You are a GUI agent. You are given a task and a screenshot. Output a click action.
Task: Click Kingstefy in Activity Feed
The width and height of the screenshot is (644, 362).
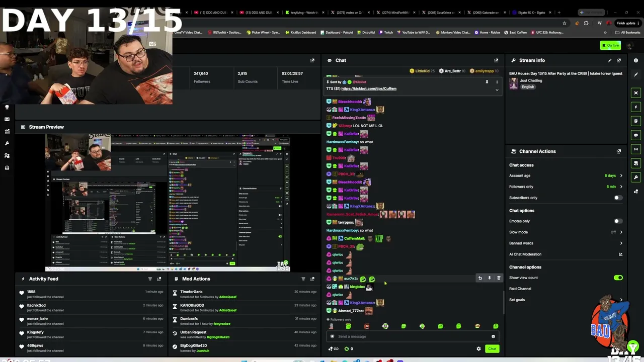click(x=35, y=332)
